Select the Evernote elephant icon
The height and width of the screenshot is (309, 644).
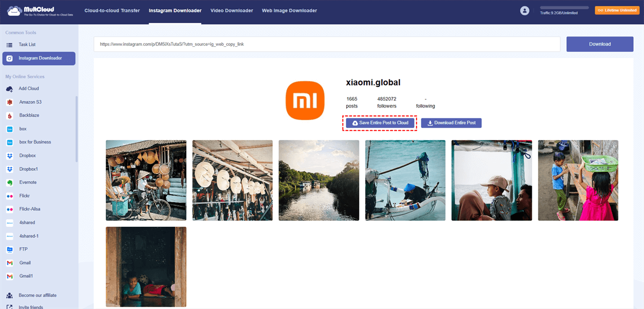pyautogui.click(x=9, y=183)
